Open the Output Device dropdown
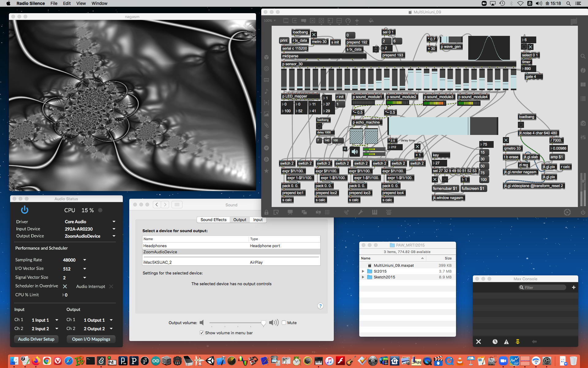The width and height of the screenshot is (588, 368). pyautogui.click(x=114, y=236)
